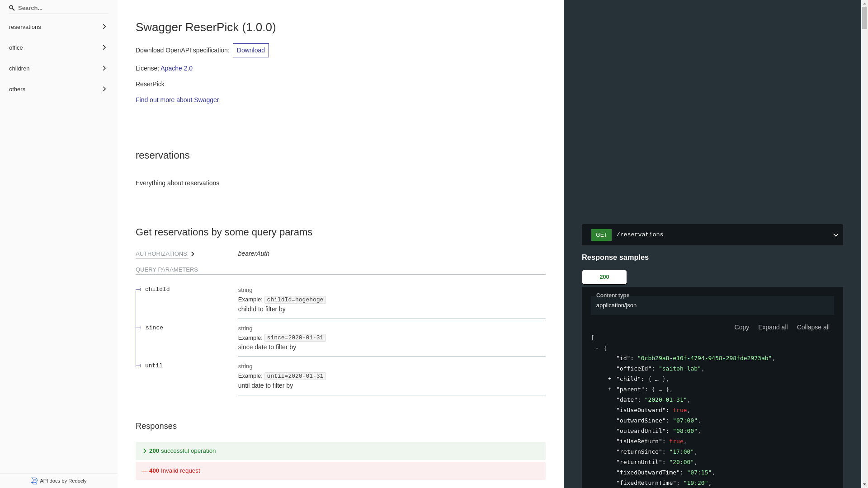
Task: Expand the "child" JSON node
Action: coord(610,379)
